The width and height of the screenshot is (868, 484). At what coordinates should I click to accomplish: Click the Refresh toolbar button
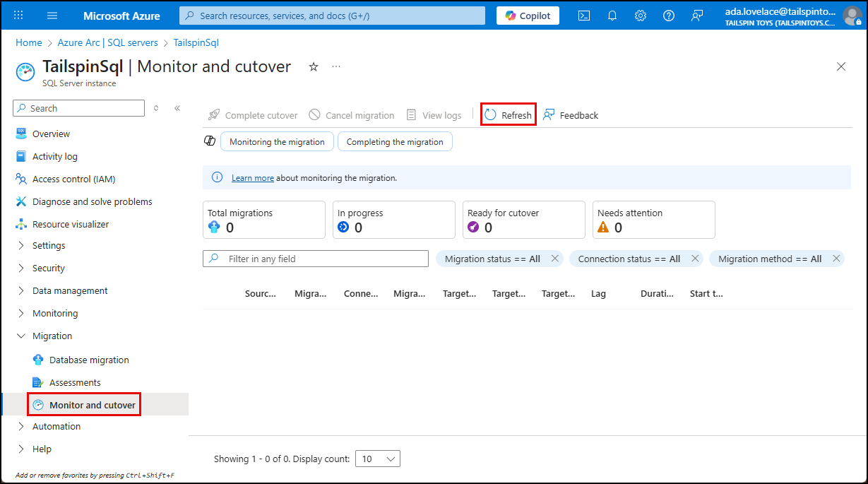[509, 115]
